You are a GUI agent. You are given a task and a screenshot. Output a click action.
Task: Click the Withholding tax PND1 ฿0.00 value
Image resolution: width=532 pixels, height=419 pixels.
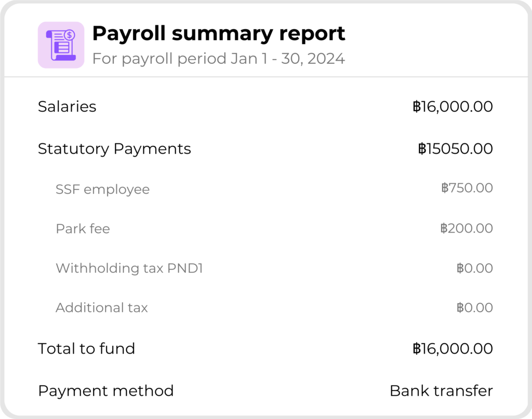pyautogui.click(x=474, y=268)
